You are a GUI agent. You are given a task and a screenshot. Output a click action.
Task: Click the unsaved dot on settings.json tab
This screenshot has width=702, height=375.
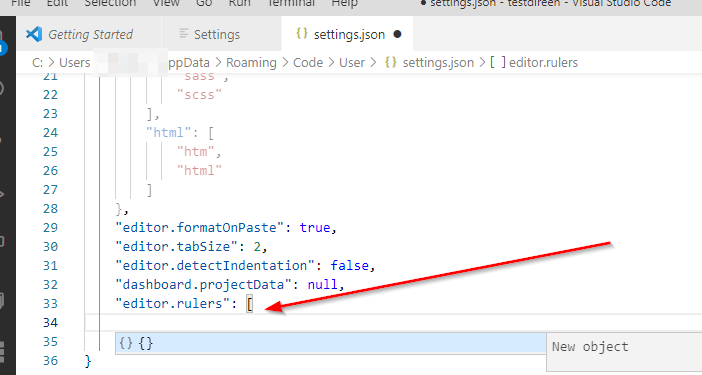pyautogui.click(x=397, y=34)
